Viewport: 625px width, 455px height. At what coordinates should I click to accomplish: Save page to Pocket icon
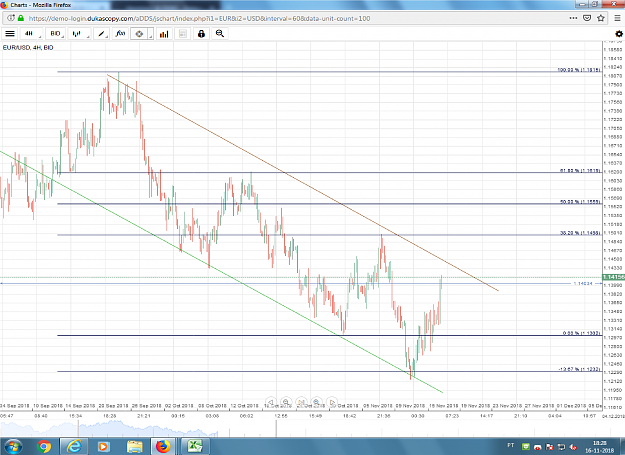(587, 18)
